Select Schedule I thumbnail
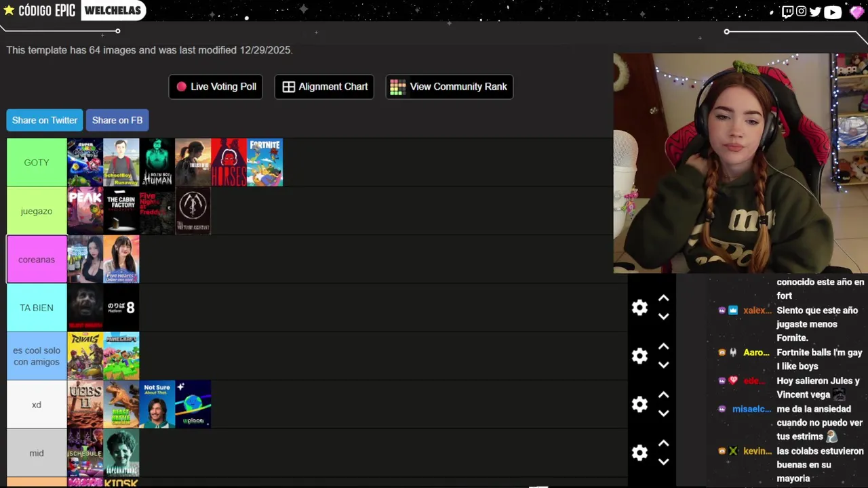 click(85, 453)
